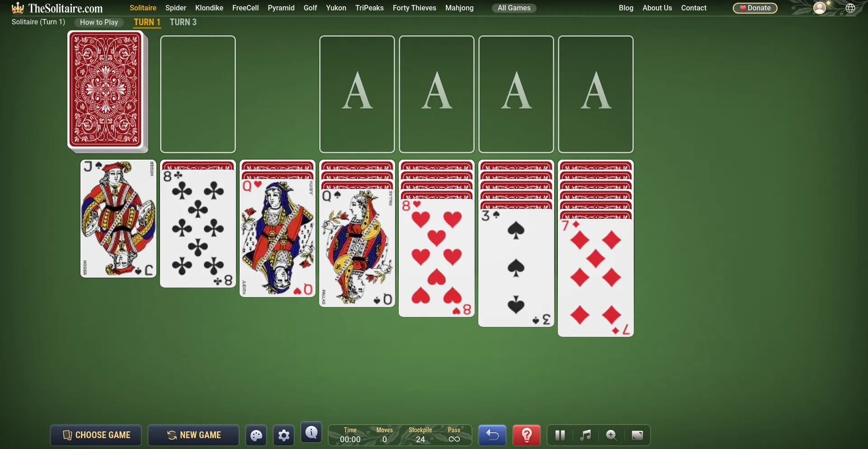Click the Donate button

755,8
